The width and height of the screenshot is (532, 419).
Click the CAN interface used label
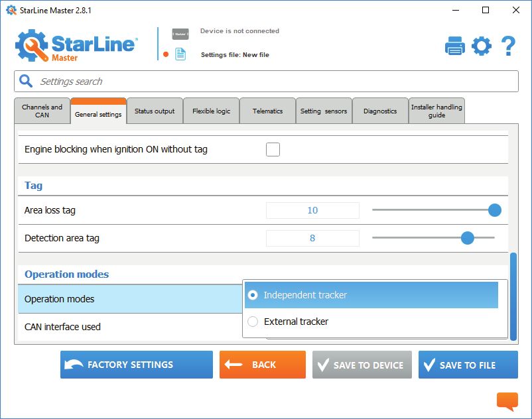[62, 327]
